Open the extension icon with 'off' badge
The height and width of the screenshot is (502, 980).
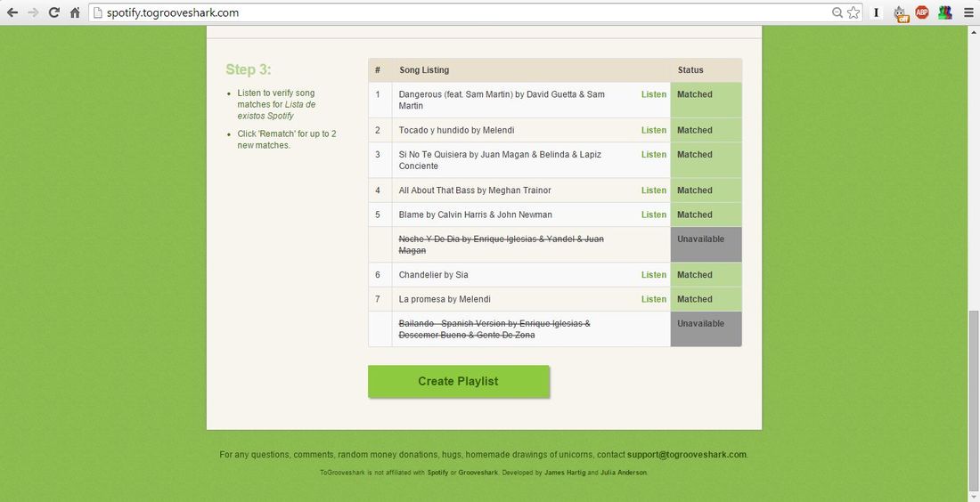(900, 13)
